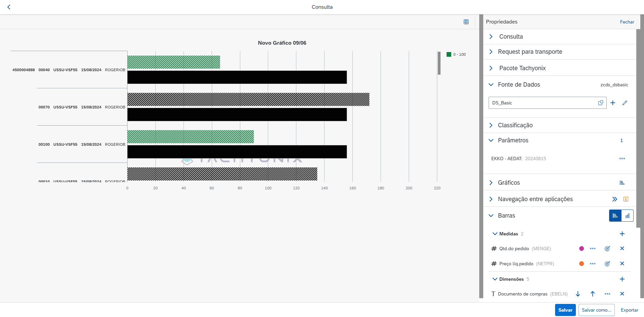Expand the Consulta section
Screen dimensions: 644x317
coord(491,37)
